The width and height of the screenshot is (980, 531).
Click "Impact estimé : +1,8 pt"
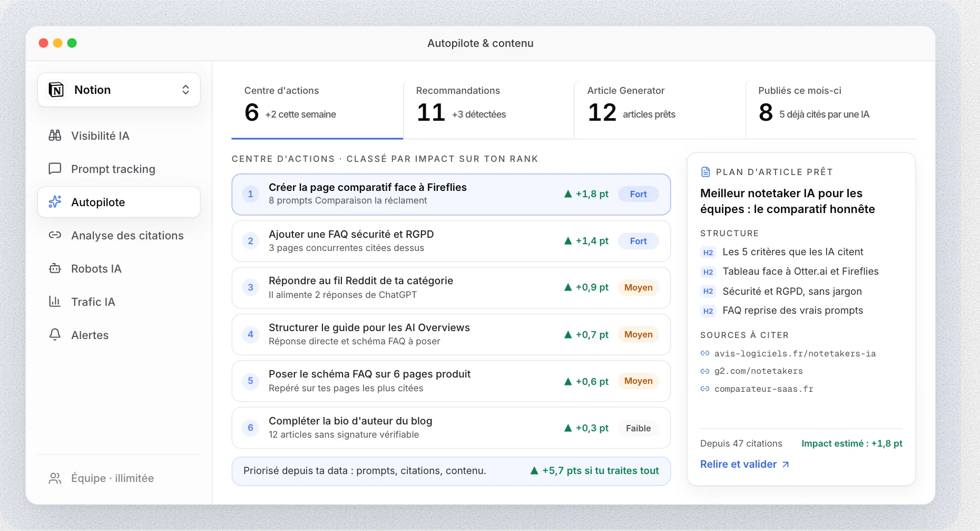pos(852,443)
